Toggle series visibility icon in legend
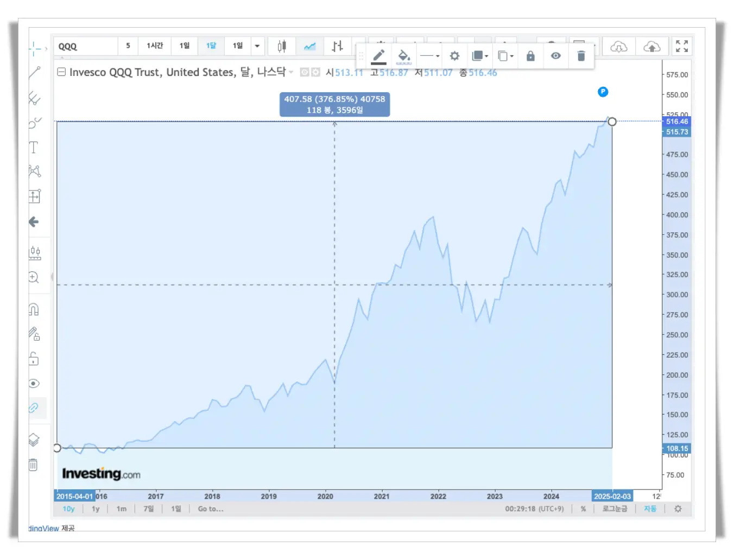This screenshot has height=560, width=734. [x=305, y=72]
